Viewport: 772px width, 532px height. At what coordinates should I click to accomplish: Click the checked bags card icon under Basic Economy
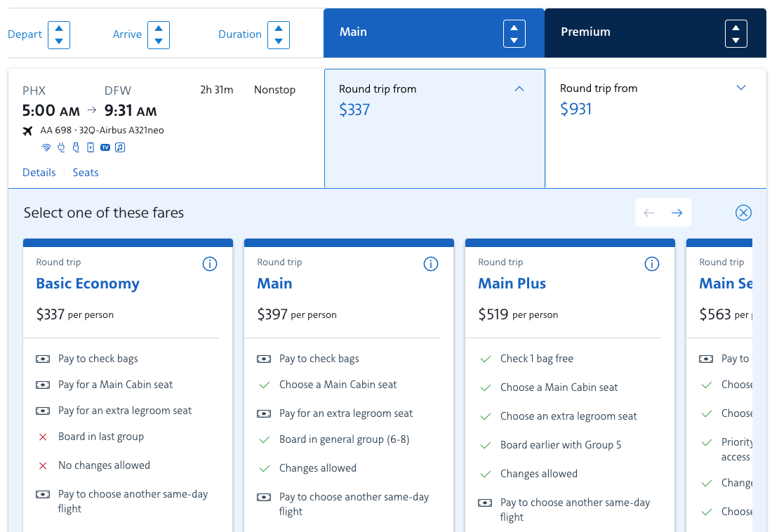43,359
